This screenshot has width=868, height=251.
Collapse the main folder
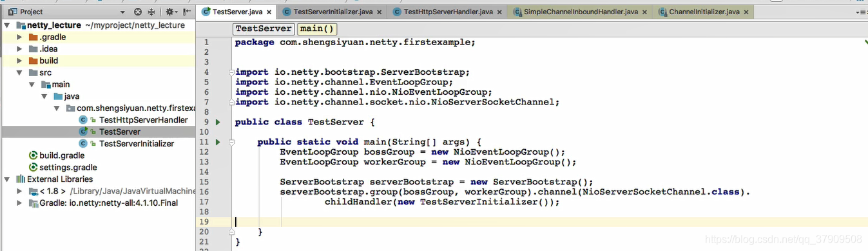[x=32, y=85]
